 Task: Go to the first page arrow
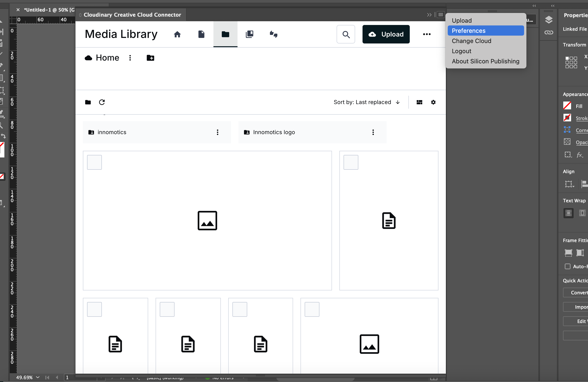point(47,378)
